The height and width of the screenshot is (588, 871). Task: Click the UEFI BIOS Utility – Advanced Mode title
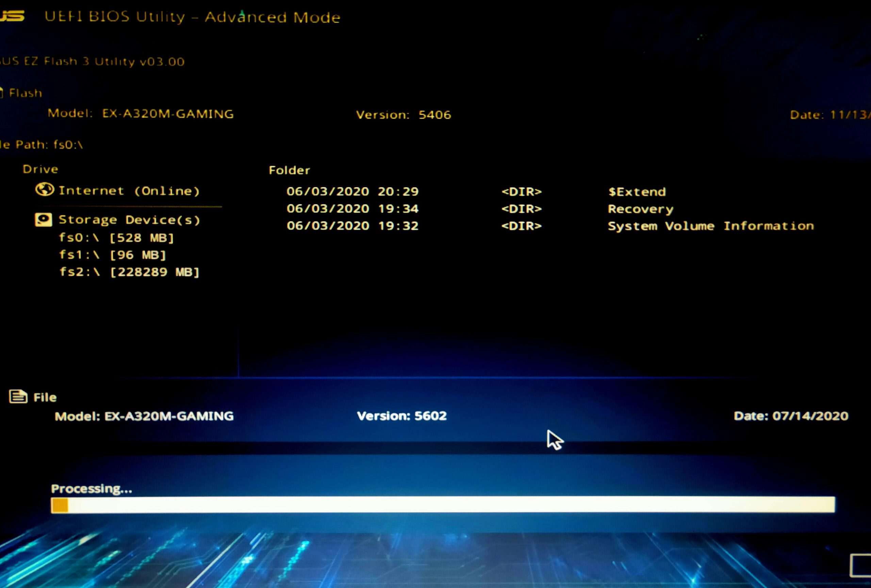point(193,17)
